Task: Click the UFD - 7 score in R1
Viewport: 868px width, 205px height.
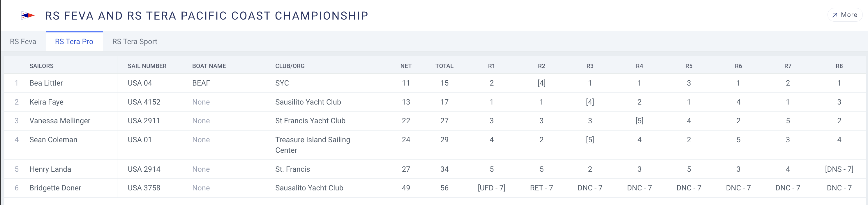Action: tap(491, 188)
